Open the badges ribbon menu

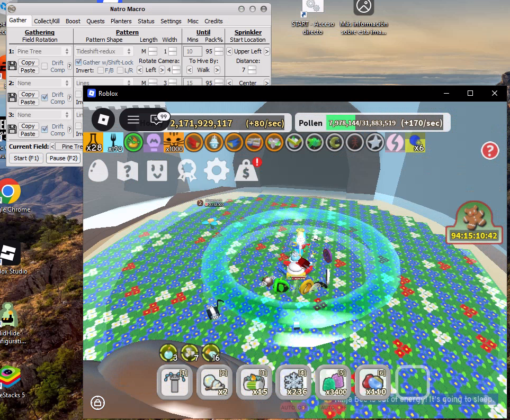pos(187,170)
